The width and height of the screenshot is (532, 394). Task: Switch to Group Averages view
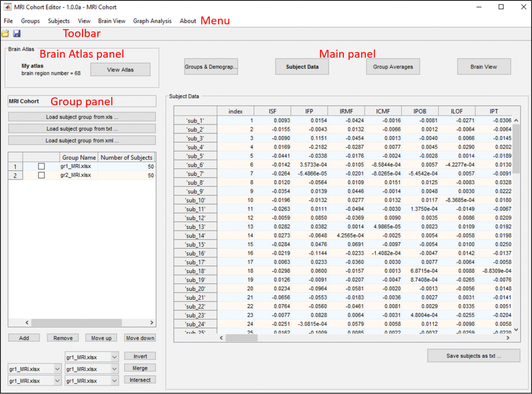point(393,67)
